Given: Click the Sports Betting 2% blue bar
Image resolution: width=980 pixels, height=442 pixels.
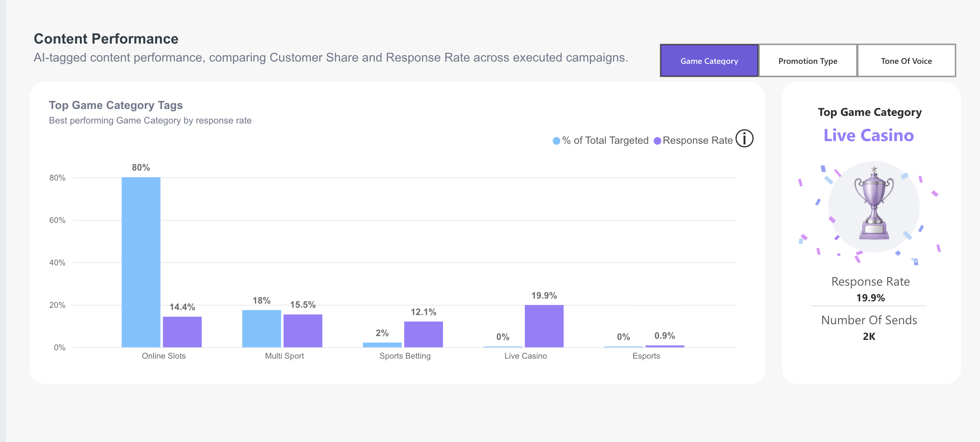Looking at the screenshot, I should (382, 345).
